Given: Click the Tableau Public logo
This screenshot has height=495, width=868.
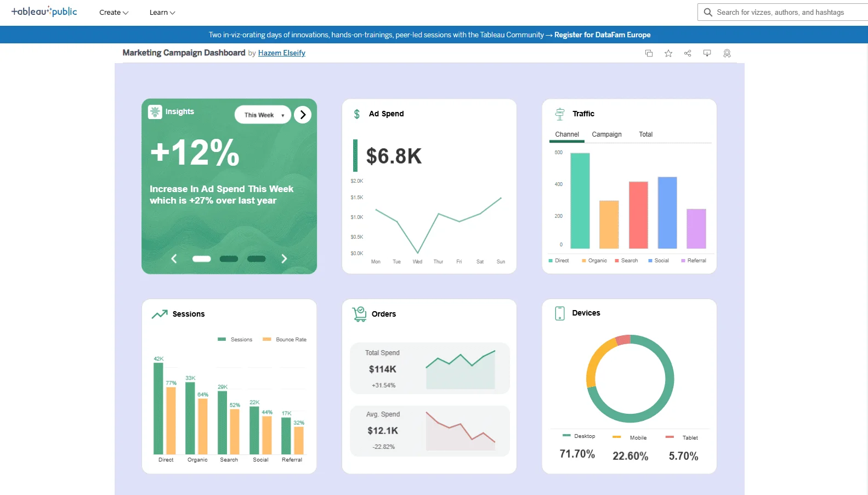Looking at the screenshot, I should coord(44,12).
